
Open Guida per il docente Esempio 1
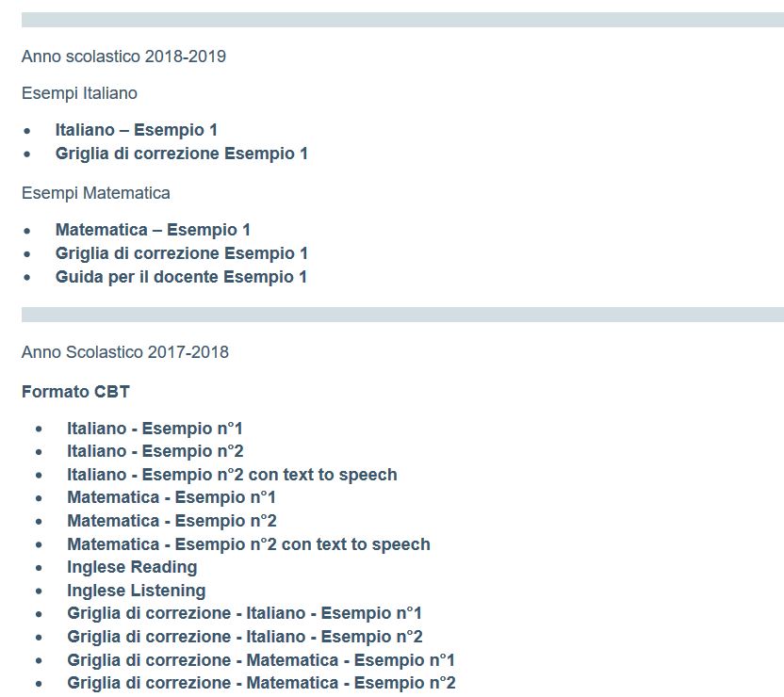coord(181,277)
